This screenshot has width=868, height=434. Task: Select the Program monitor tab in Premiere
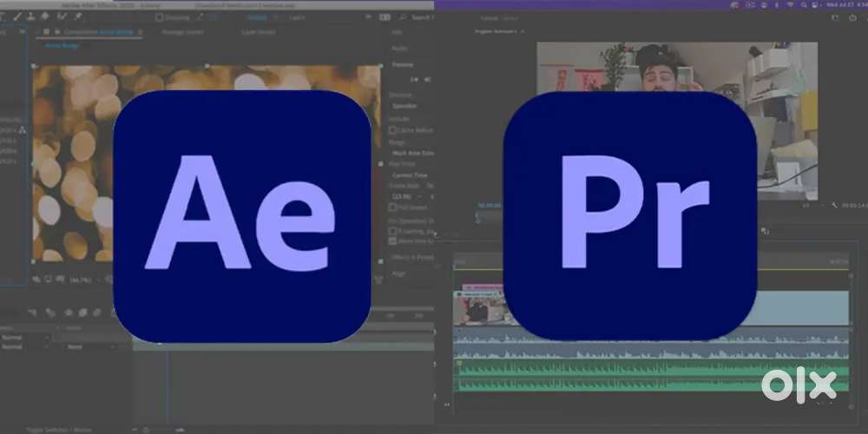pyautogui.click(x=496, y=31)
